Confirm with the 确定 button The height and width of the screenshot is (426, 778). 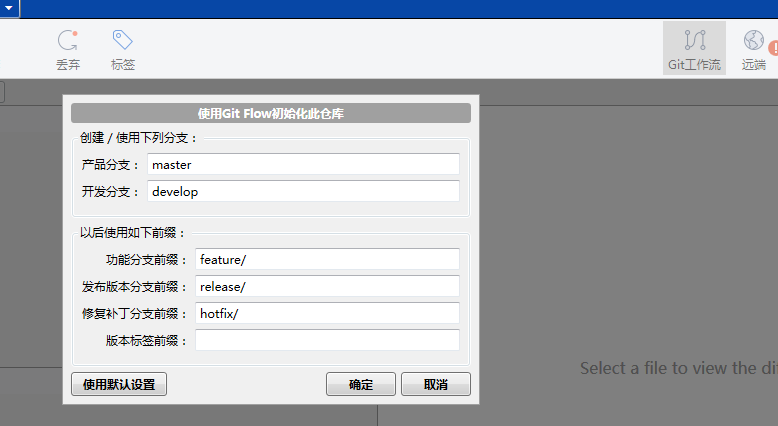(x=361, y=384)
